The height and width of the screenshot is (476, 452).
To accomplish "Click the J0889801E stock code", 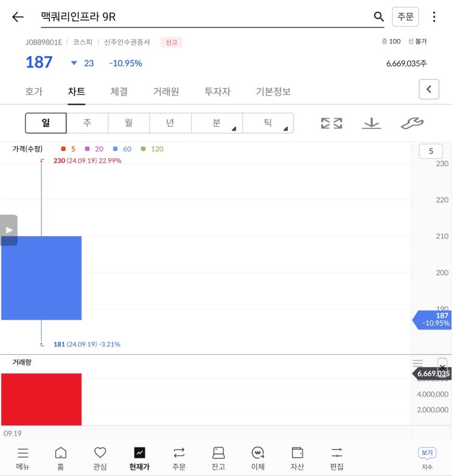I will pyautogui.click(x=43, y=42).
